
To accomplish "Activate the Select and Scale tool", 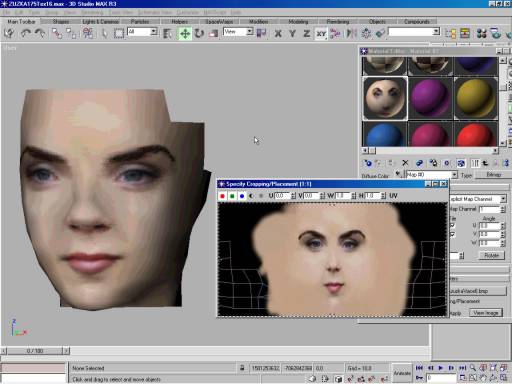I will click(213, 33).
